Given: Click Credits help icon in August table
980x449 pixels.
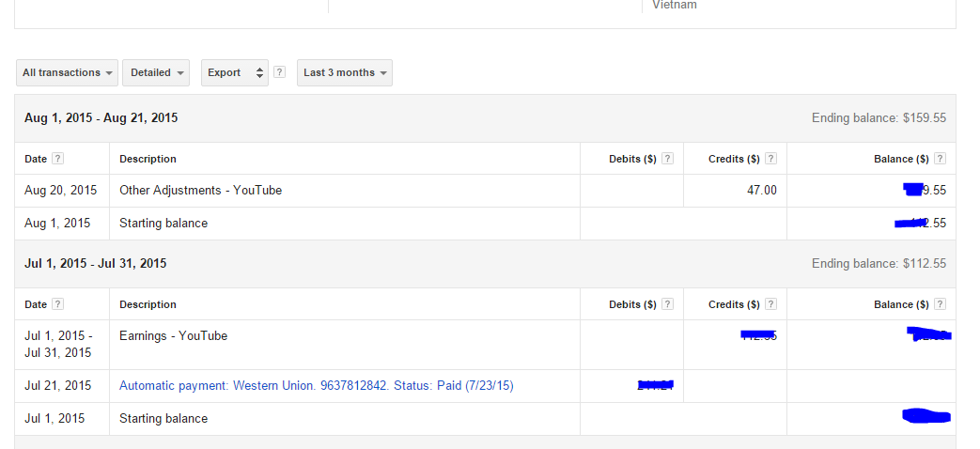Looking at the screenshot, I should 770,159.
